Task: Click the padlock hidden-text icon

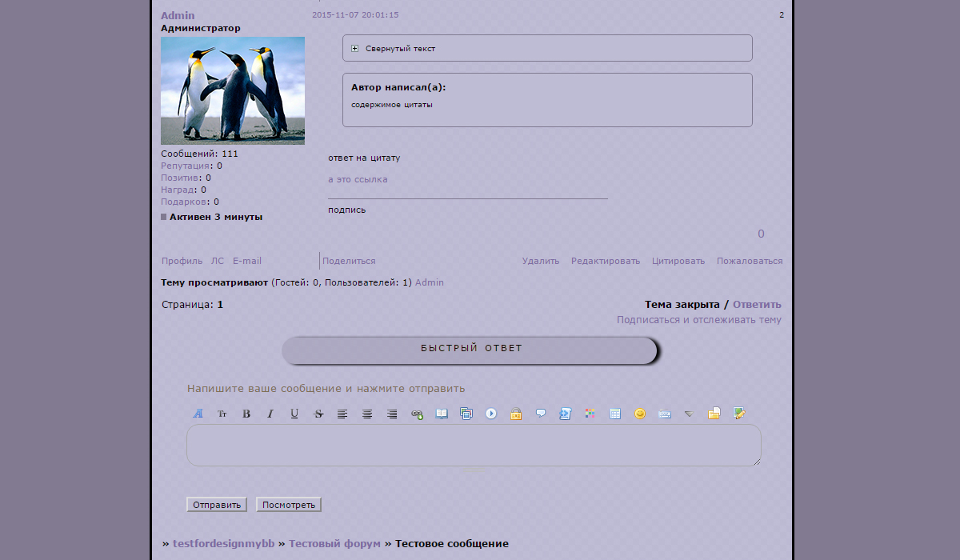Action: (516, 414)
